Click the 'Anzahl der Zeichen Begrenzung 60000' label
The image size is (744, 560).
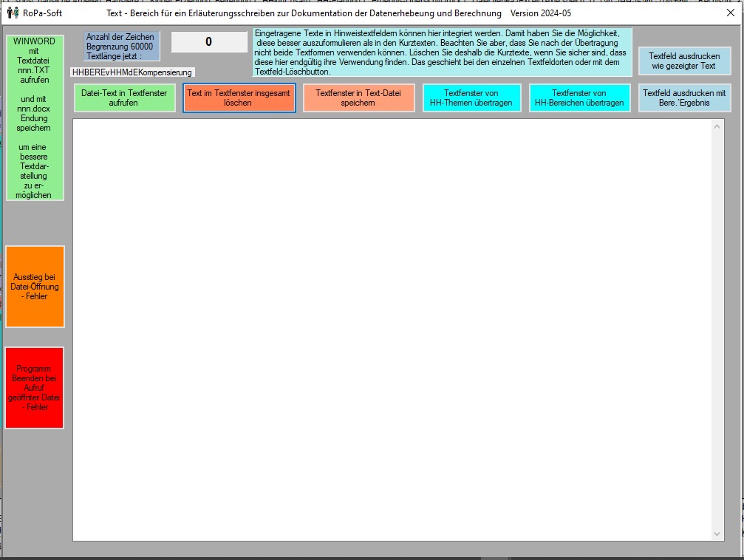point(122,46)
